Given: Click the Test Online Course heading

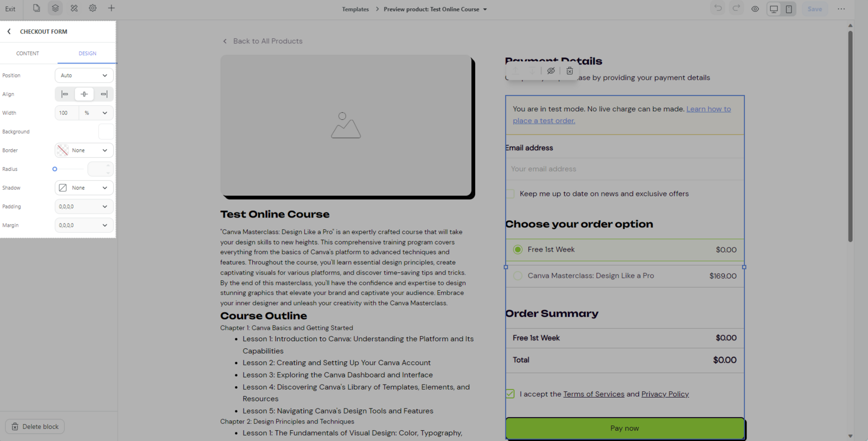Looking at the screenshot, I should coord(275,214).
